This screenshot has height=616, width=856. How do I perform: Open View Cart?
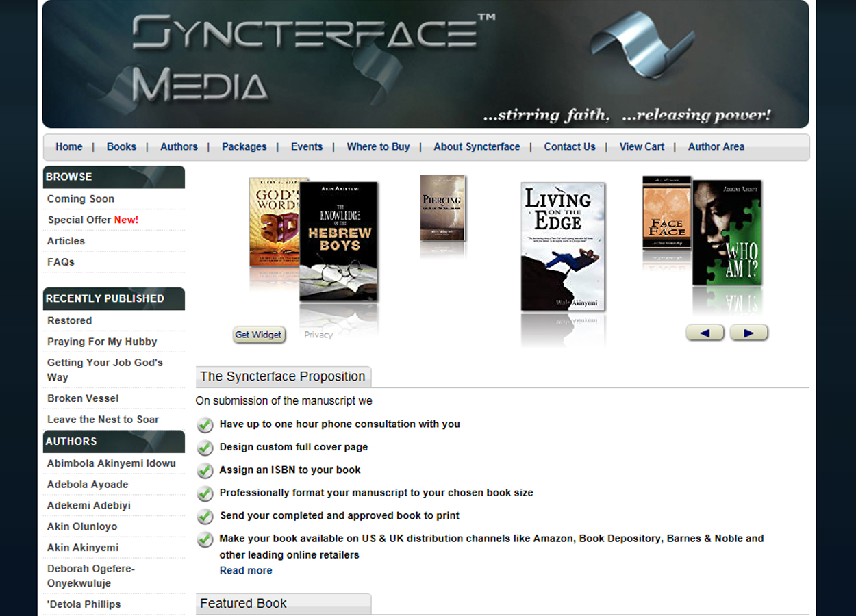(x=642, y=146)
